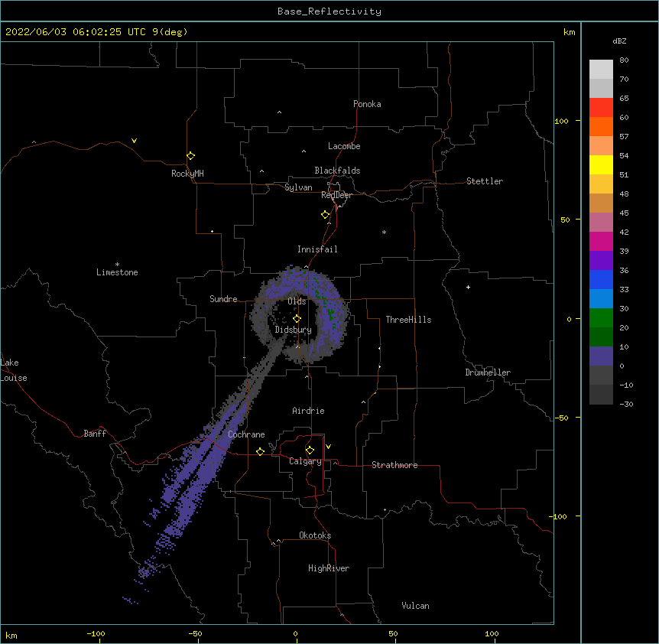
Task: Click the purple 10 dBZ color swatch
Action: point(601,356)
